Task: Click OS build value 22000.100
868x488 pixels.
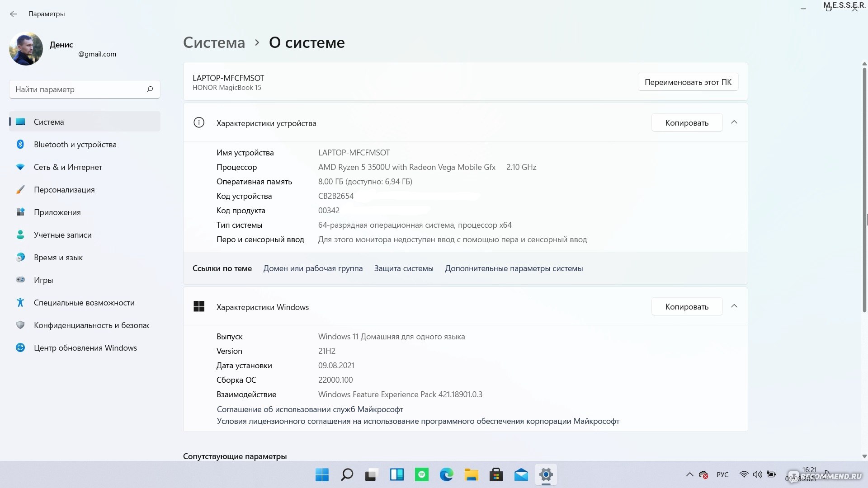Action: click(x=335, y=380)
